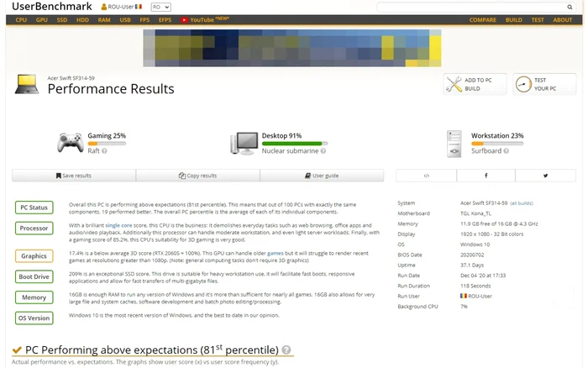Click the OS Version button
Image resolution: width=588 pixels, height=368 pixels.
click(x=34, y=318)
